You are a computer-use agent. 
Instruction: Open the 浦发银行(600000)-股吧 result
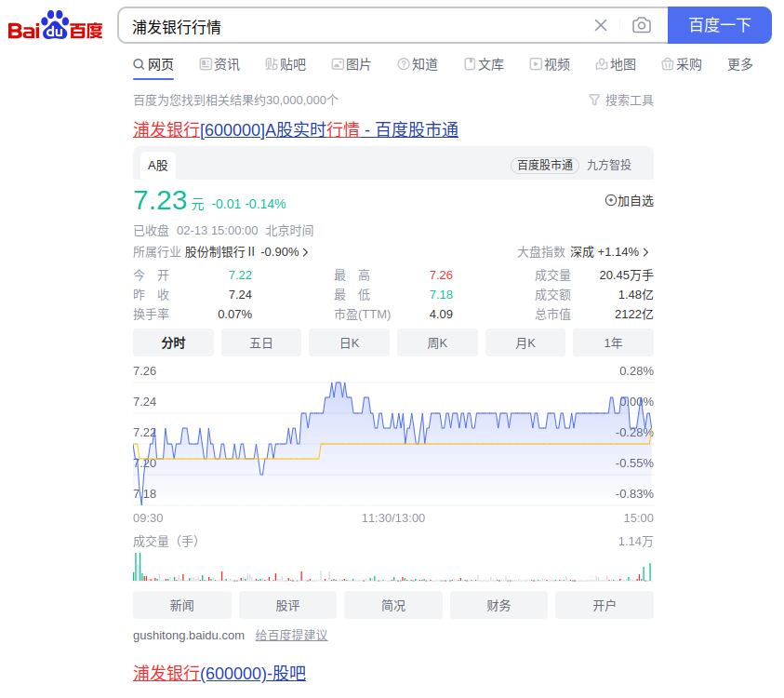pos(219,674)
